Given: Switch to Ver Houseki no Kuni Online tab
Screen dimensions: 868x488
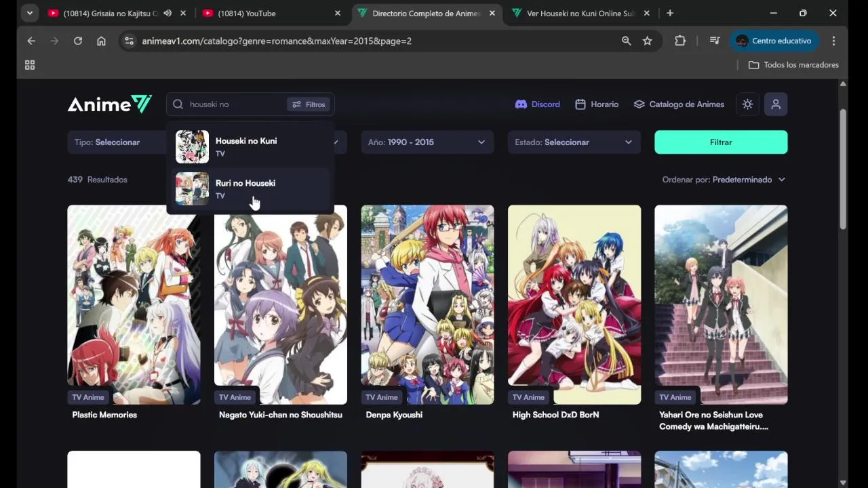Looking at the screenshot, I should click(580, 13).
